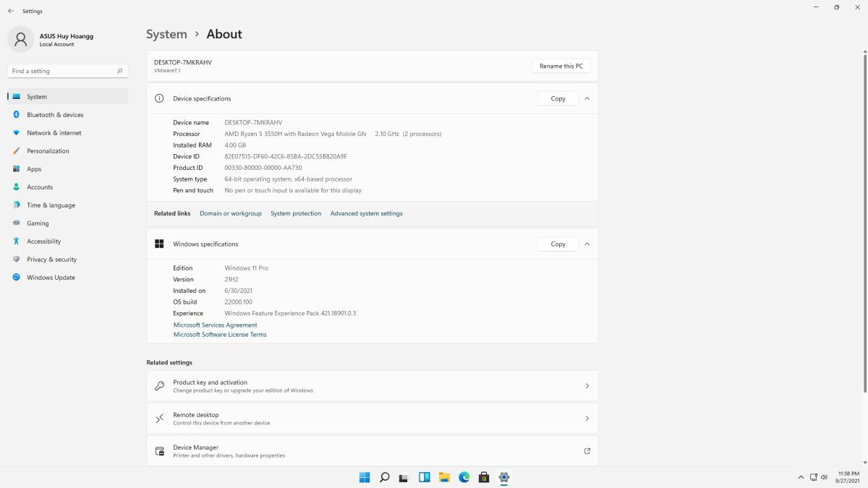Open the Start menu from the taskbar

365,477
